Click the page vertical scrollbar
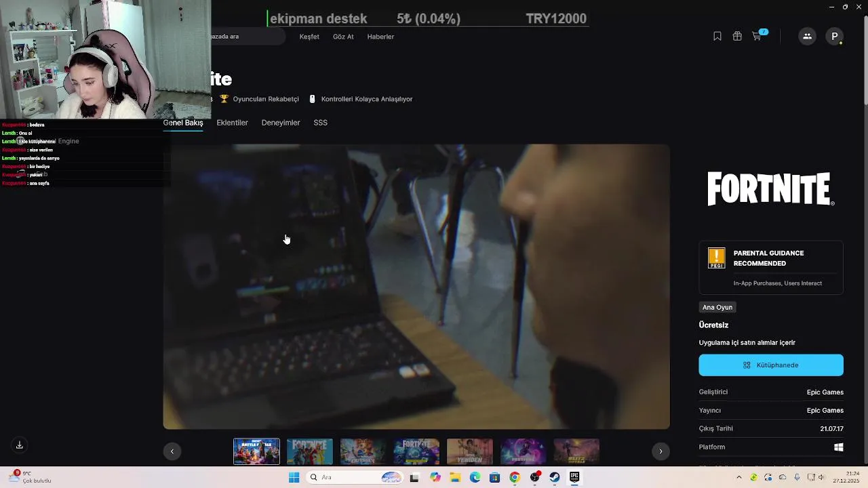This screenshot has height=488, width=868. tap(865, 58)
